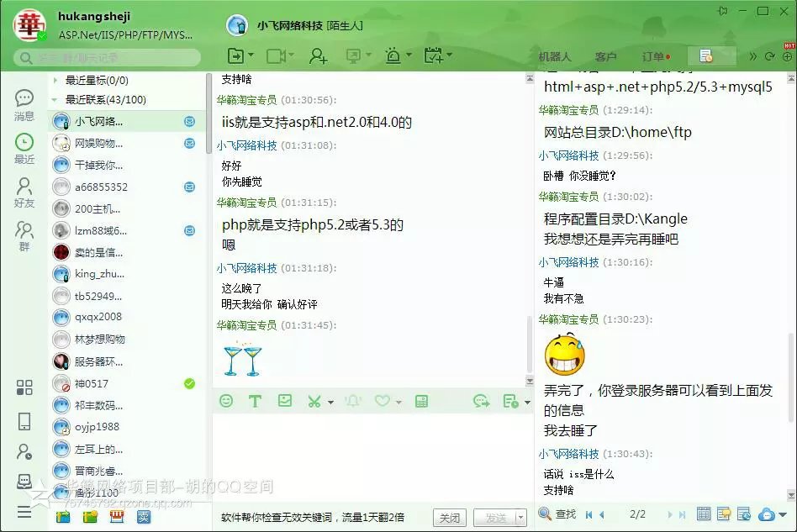Select the a66855352 contact
The height and width of the screenshot is (532, 797).
point(127,187)
